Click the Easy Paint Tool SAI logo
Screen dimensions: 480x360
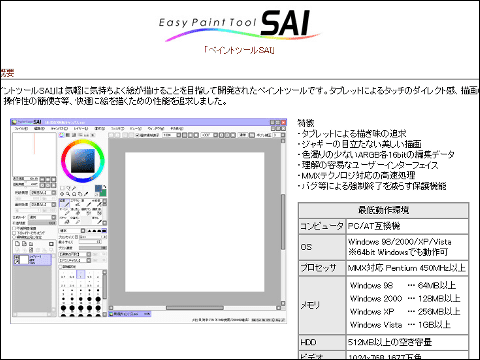coord(239,25)
